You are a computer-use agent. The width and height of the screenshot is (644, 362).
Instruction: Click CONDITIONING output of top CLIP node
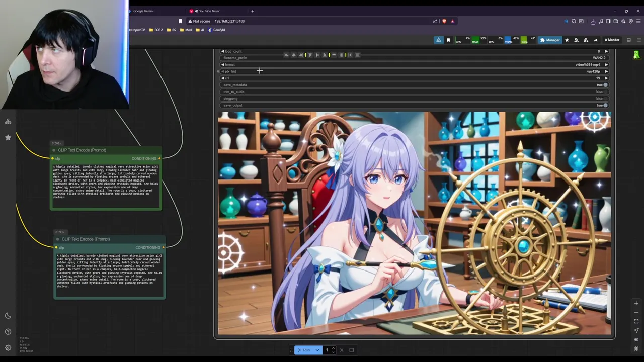point(159,159)
